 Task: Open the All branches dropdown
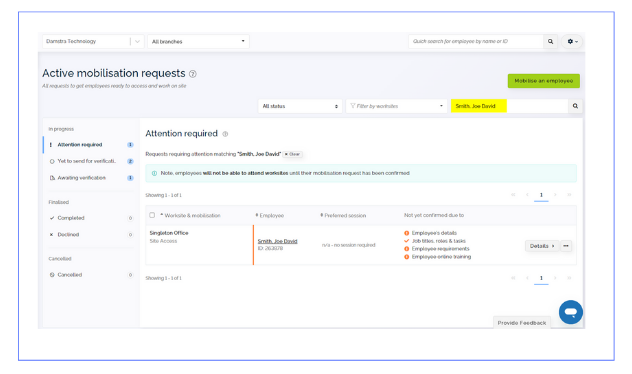click(x=198, y=42)
